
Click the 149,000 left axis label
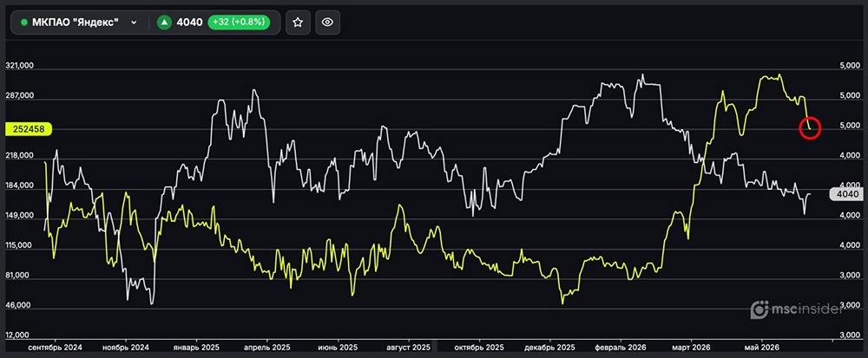tap(20, 216)
